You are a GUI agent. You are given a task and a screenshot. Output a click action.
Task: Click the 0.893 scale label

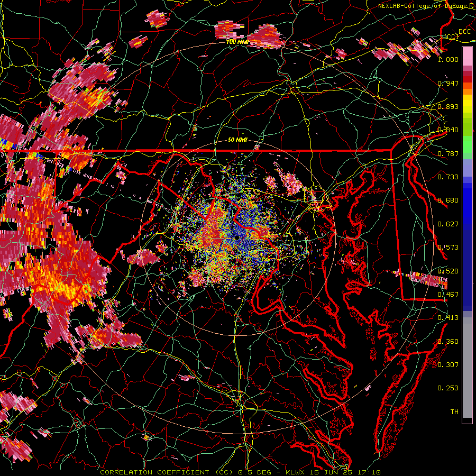[448, 106]
